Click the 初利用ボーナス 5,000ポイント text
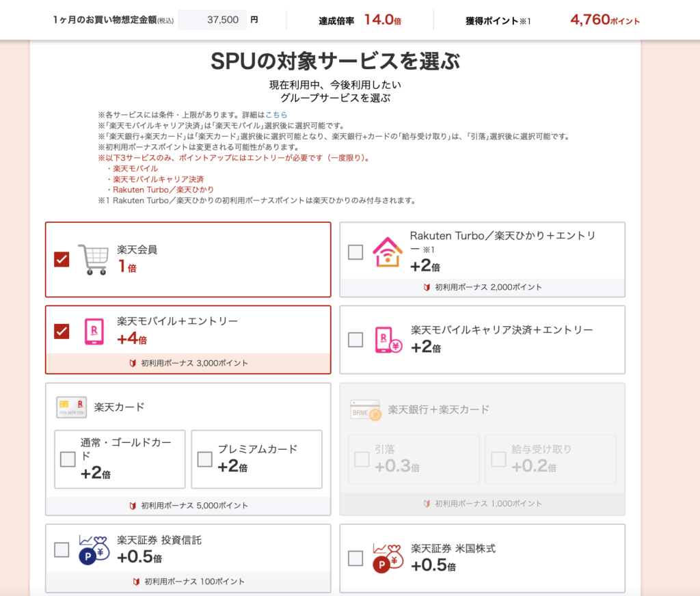Screen dimensions: 700x596 click(x=194, y=506)
